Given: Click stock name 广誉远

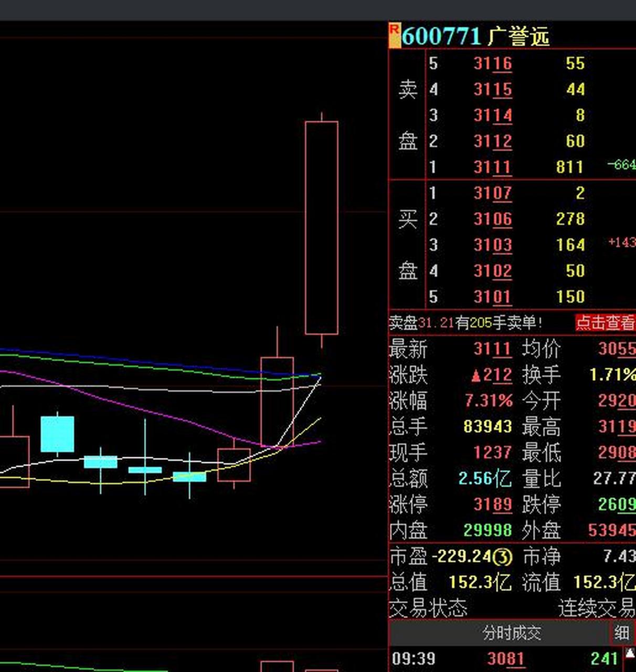Looking at the screenshot, I should pyautogui.click(x=518, y=37).
